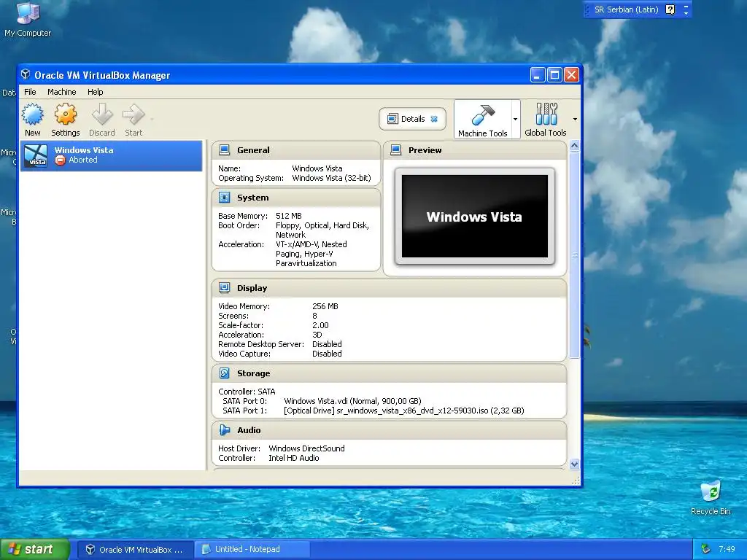
Task: Click the SR Serbian (Latin) language indicator
Action: click(626, 9)
